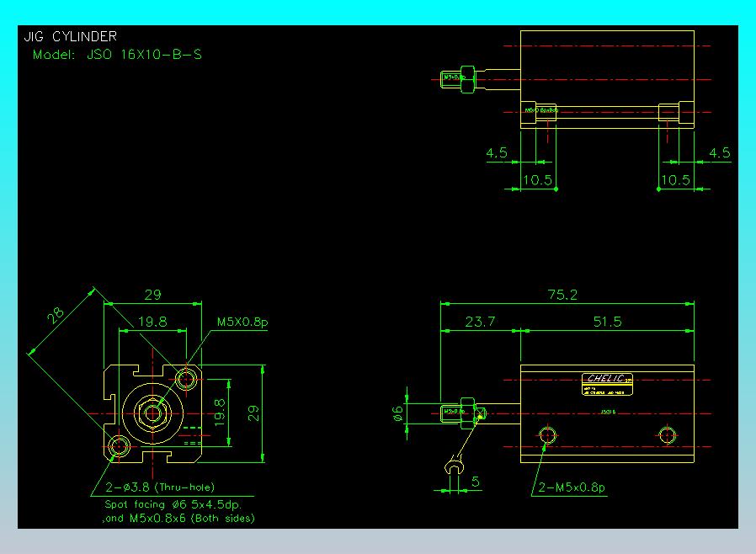Select the 23.7 rod length dimension

click(480, 322)
